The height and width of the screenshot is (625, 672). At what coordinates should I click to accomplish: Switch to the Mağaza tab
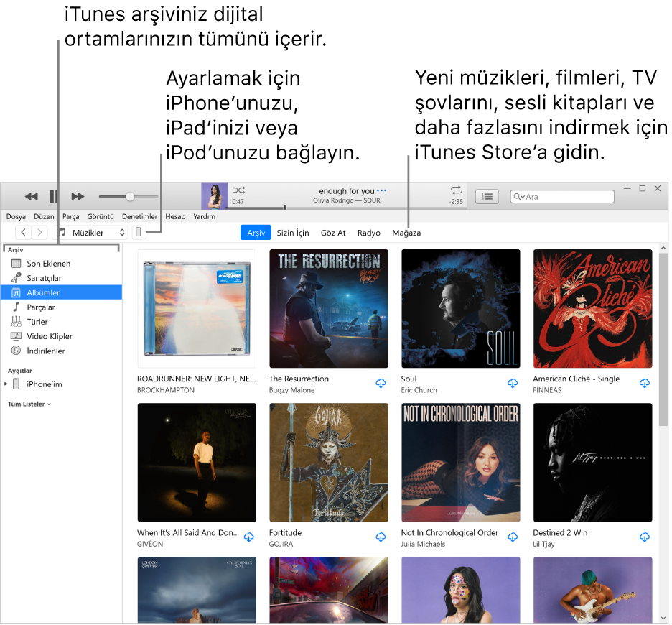pyautogui.click(x=406, y=233)
